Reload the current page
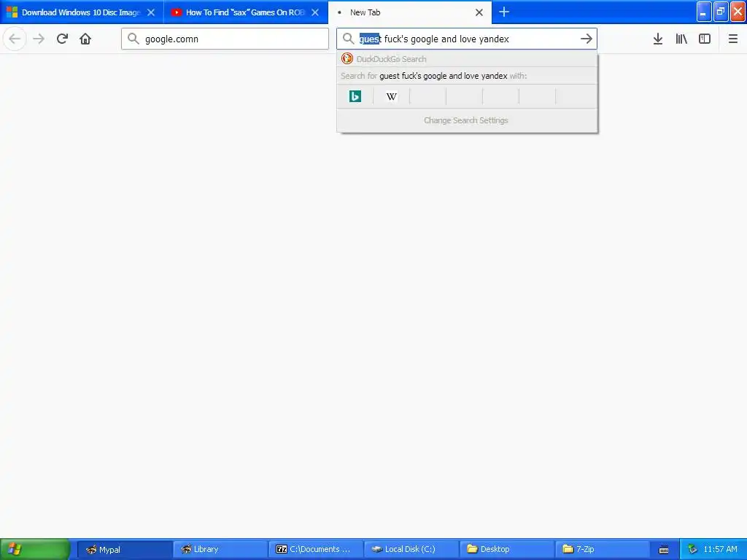Viewport: 747px width, 560px height. coord(62,39)
